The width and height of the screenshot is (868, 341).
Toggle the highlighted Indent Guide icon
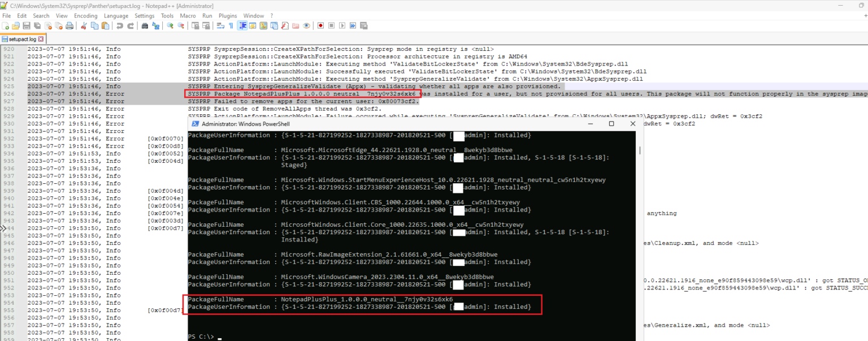tap(242, 25)
